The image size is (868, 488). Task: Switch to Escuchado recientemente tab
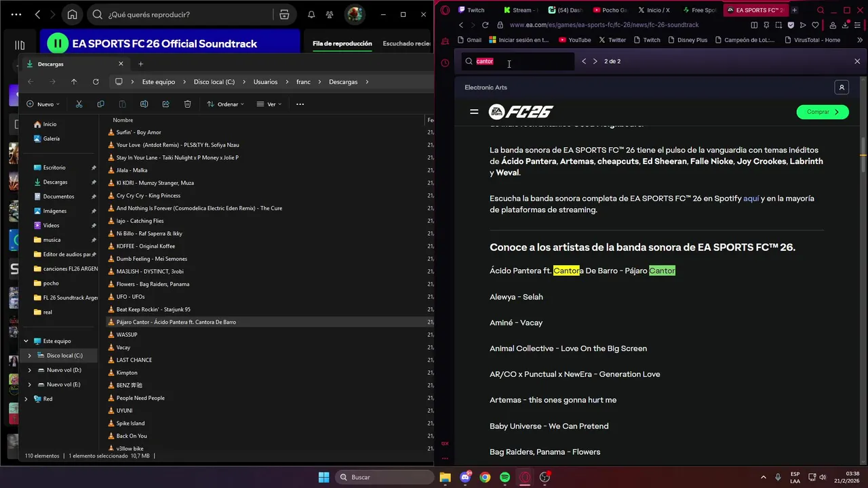click(x=407, y=43)
